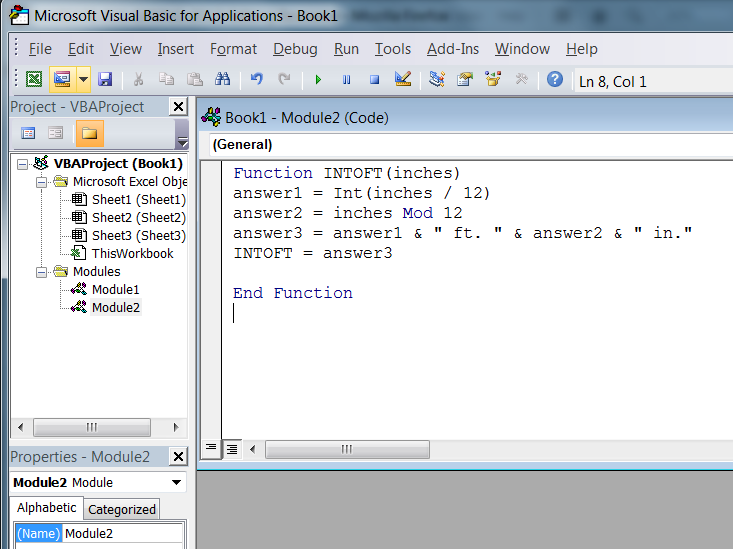
Task: Open the Insert object dropdown arrow
Action: [83, 79]
